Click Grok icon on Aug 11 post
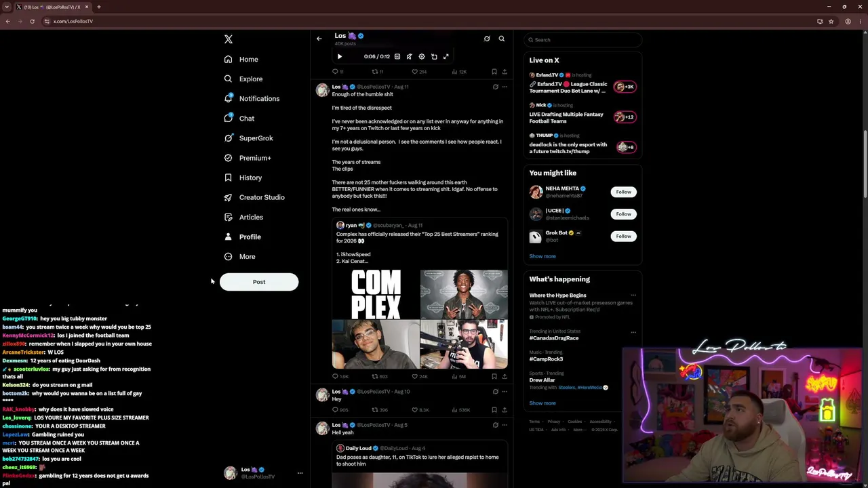The image size is (868, 488). point(495,87)
